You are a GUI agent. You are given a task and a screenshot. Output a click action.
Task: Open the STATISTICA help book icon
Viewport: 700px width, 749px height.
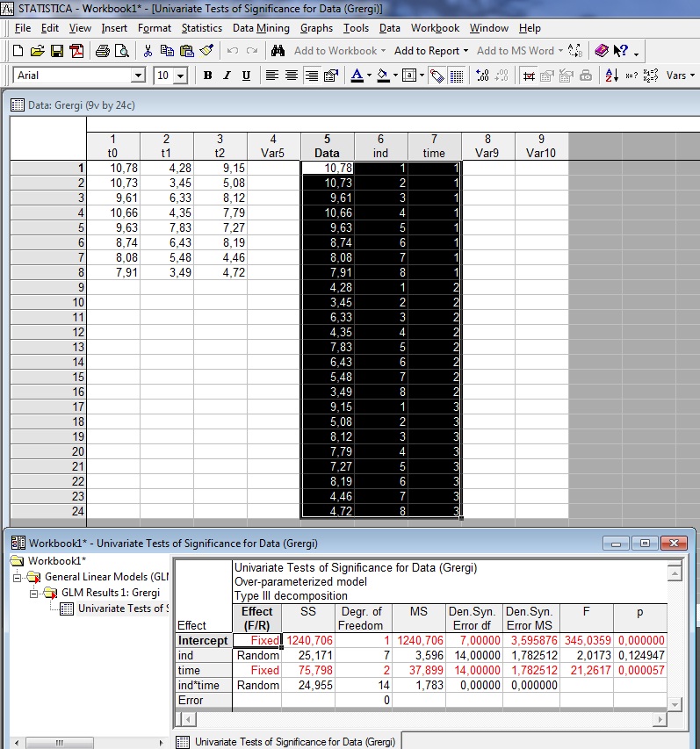(x=602, y=51)
